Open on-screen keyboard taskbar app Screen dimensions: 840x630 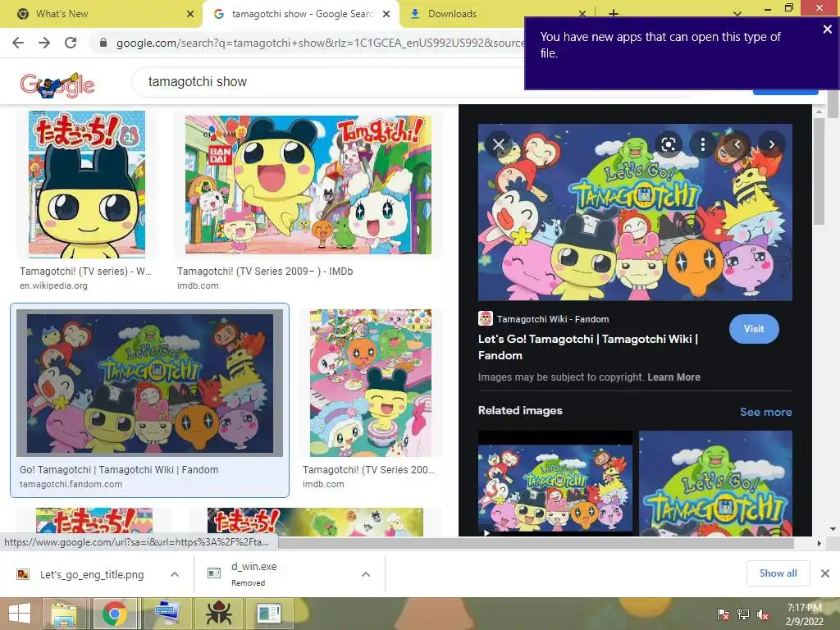tap(166, 614)
